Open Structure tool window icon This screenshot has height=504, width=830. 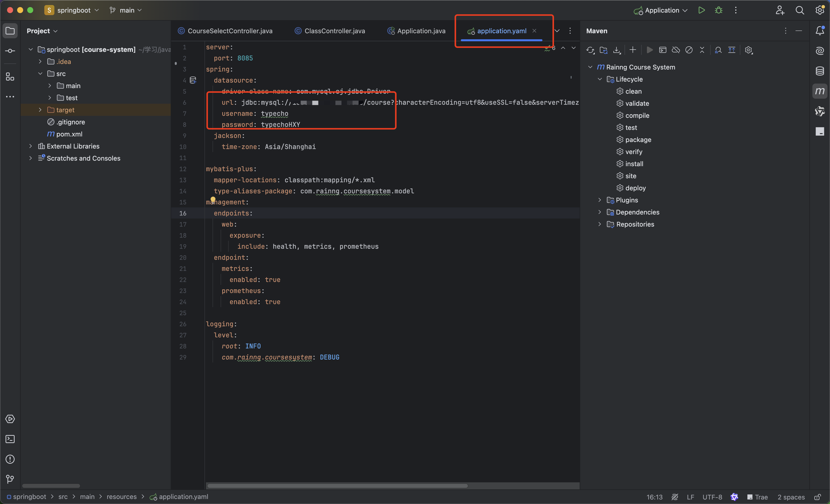click(x=10, y=77)
